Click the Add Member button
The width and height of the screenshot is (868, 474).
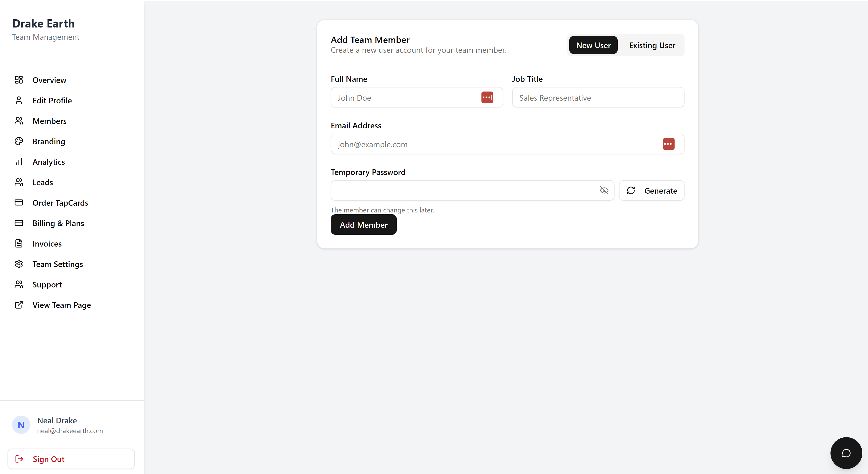coord(363,225)
